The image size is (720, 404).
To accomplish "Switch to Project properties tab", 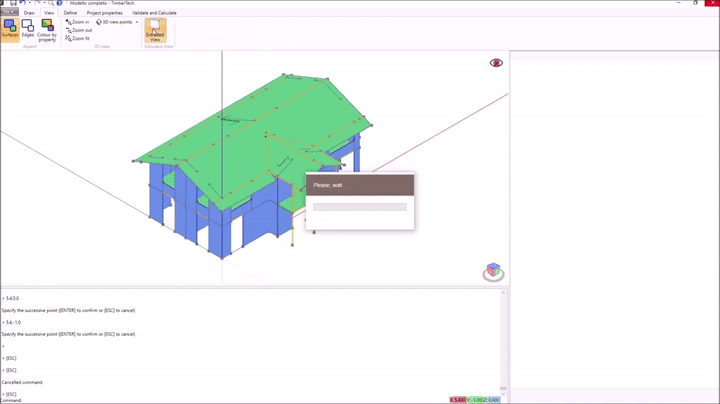I will click(x=105, y=13).
